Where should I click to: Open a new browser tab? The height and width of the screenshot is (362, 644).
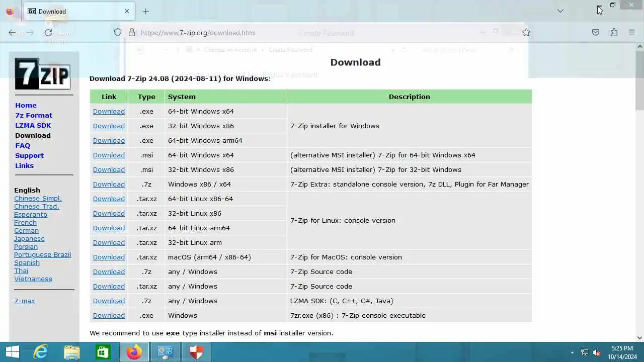click(x=145, y=11)
